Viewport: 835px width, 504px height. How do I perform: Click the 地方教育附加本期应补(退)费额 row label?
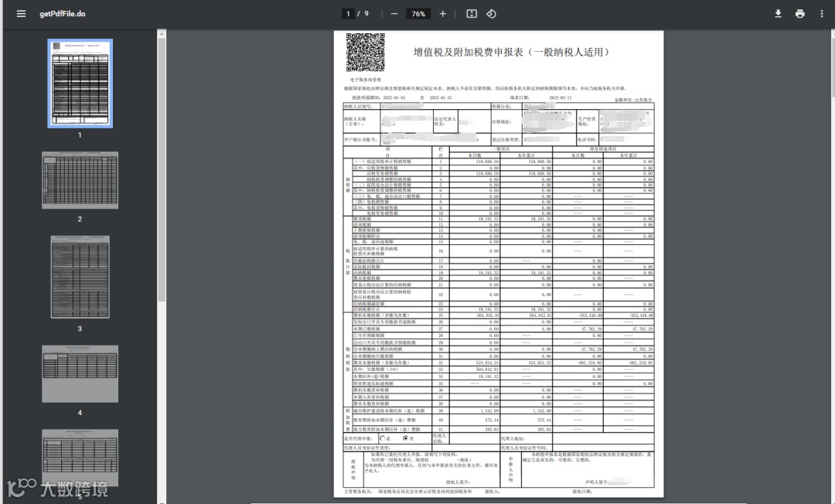[387, 429]
